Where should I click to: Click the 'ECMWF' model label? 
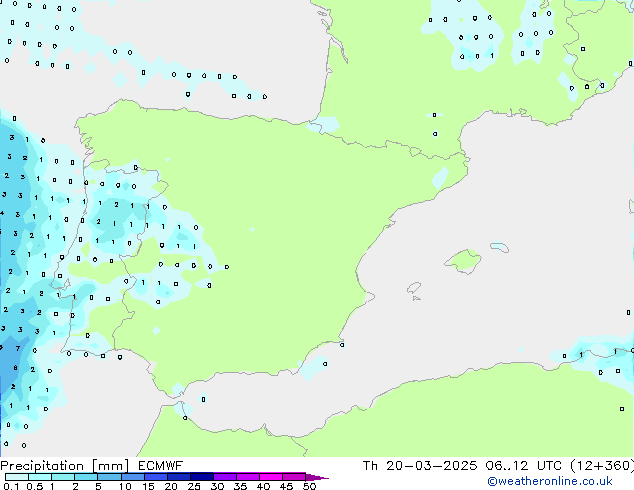160,466
